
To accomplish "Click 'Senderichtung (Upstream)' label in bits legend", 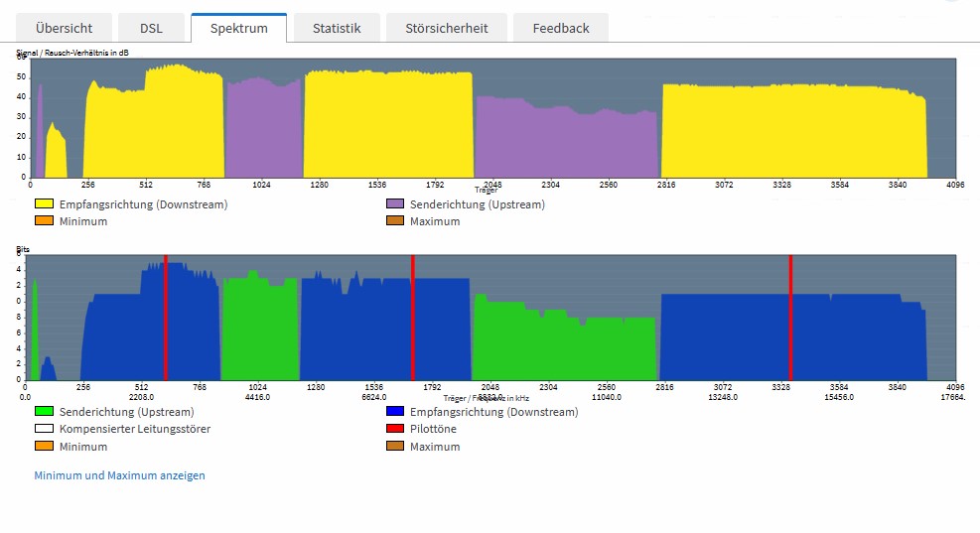I will click(127, 412).
